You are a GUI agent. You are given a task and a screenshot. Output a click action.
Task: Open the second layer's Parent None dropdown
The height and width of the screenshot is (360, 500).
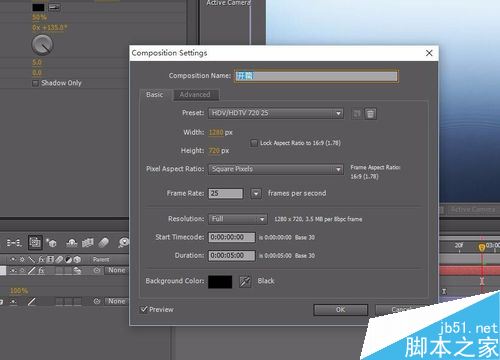point(116,301)
